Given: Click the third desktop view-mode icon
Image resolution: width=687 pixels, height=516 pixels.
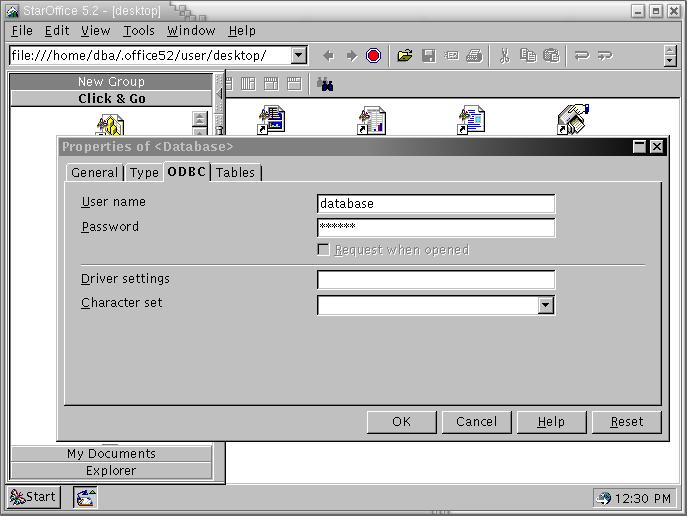Looking at the screenshot, I should pos(271,84).
